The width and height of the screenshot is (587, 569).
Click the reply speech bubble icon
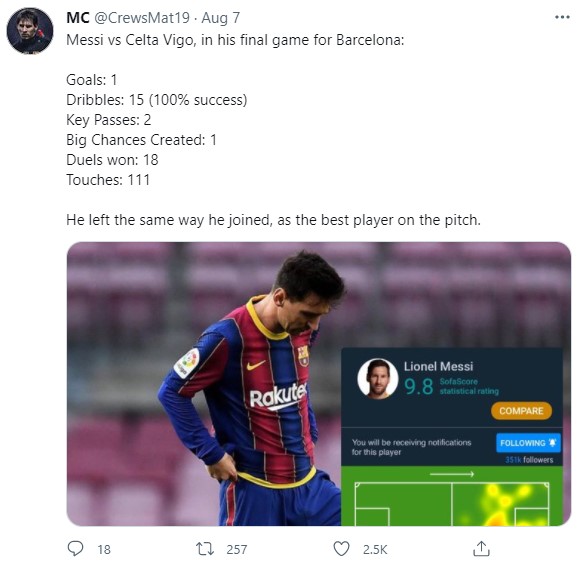pos(75,548)
